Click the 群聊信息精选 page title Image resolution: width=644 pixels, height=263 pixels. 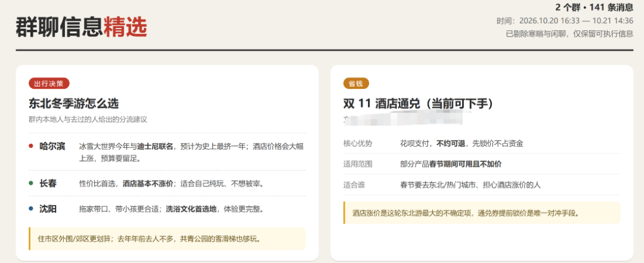pos(81,27)
